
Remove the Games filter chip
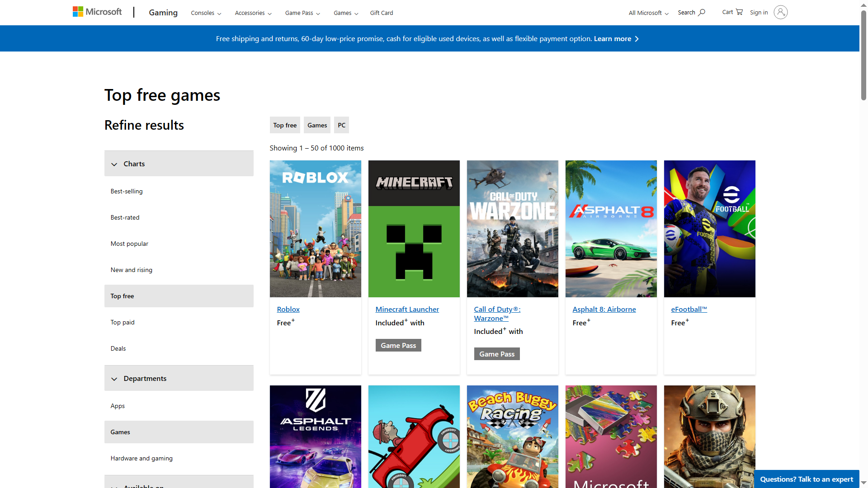pos(317,125)
